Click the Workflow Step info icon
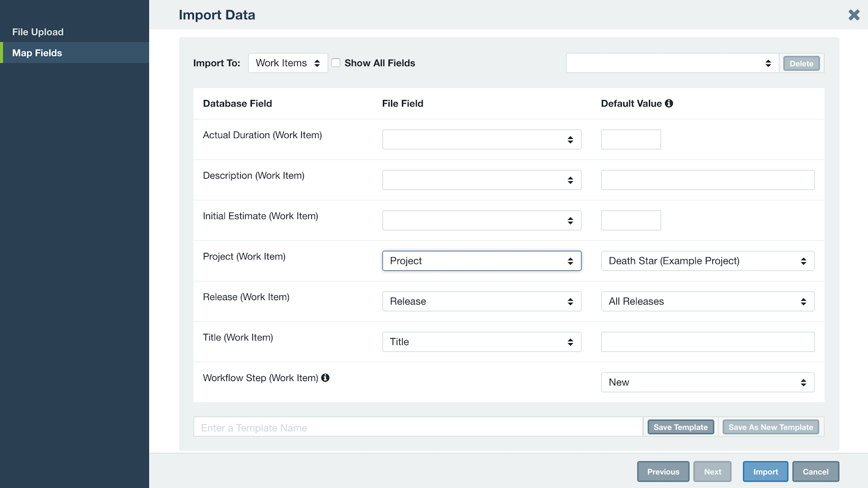 pyautogui.click(x=325, y=378)
